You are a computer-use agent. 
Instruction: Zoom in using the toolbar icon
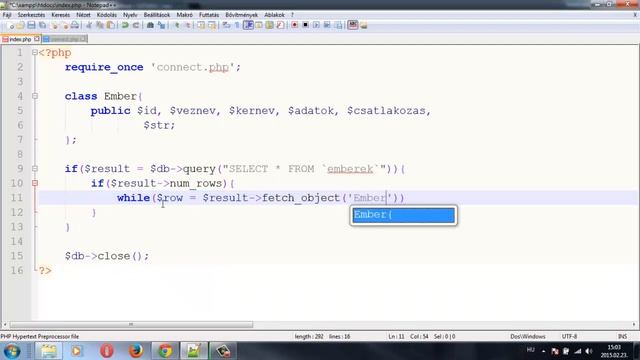pos(177,25)
